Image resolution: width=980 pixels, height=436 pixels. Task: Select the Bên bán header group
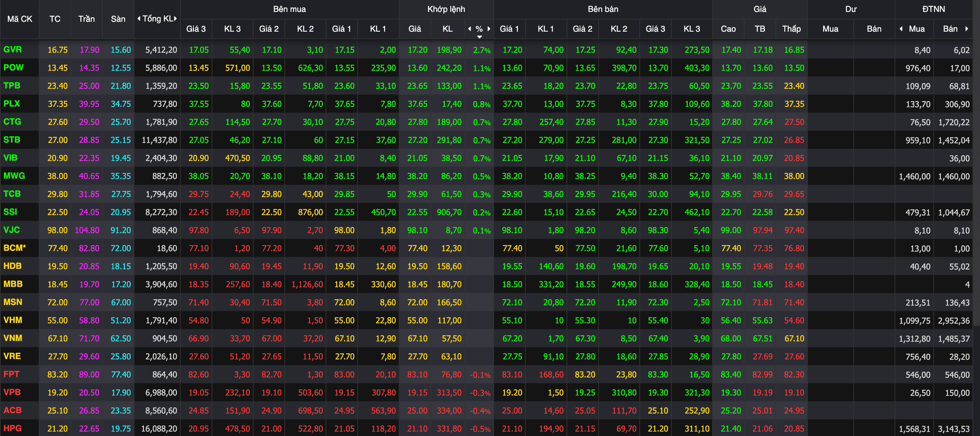coord(603,9)
